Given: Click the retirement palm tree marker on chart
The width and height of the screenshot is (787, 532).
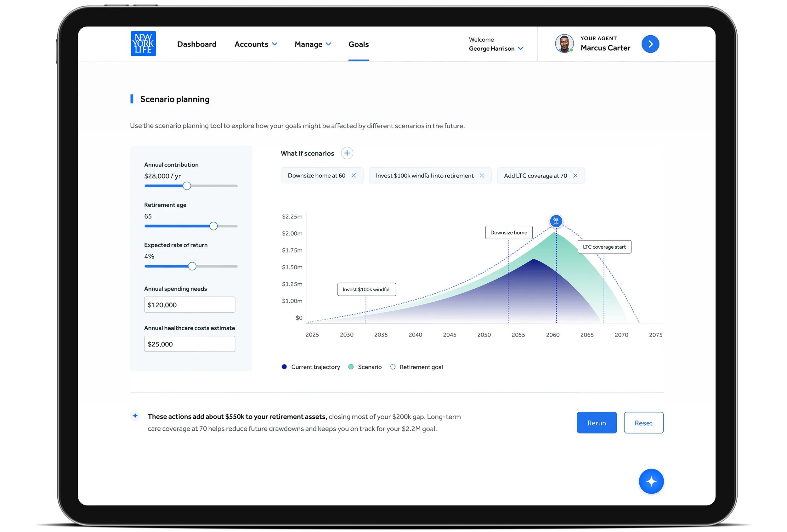Looking at the screenshot, I should coord(556,221).
